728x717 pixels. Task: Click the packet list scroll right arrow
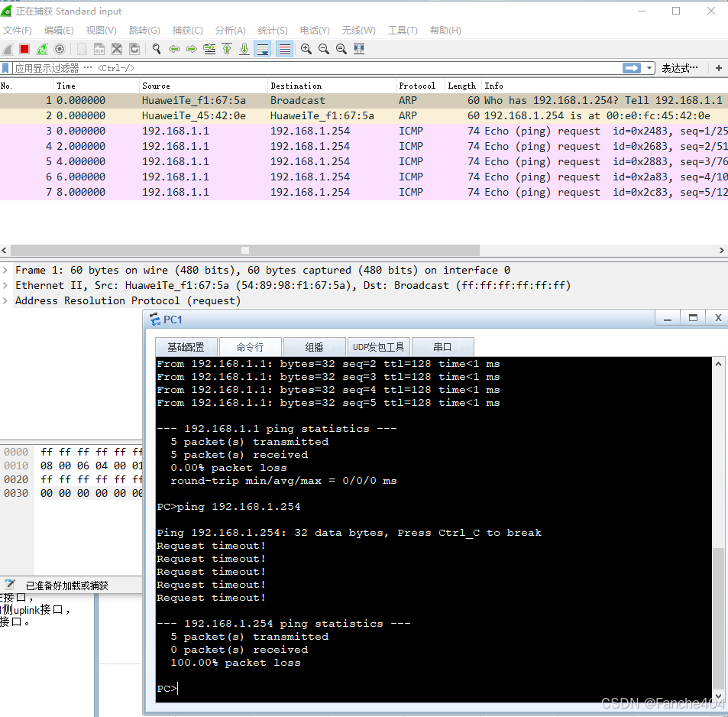point(721,251)
